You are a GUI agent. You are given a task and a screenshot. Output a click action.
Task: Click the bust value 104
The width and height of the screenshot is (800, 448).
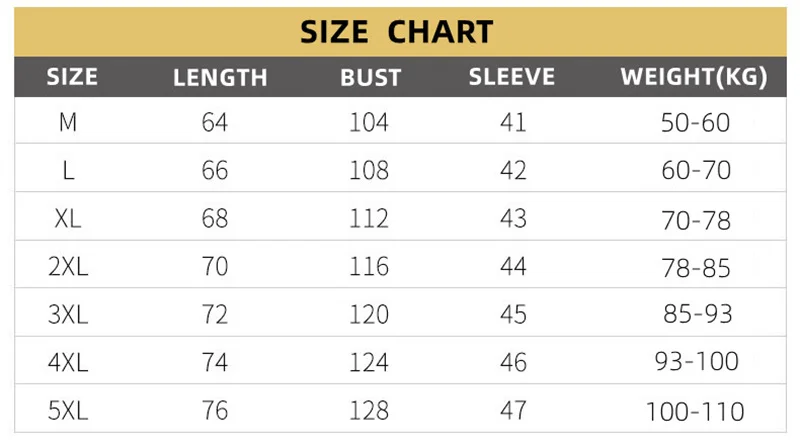tap(369, 123)
